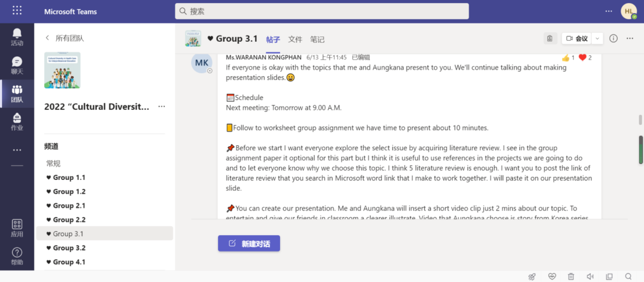
Task: Click the 新建对话 button
Action: [249, 243]
